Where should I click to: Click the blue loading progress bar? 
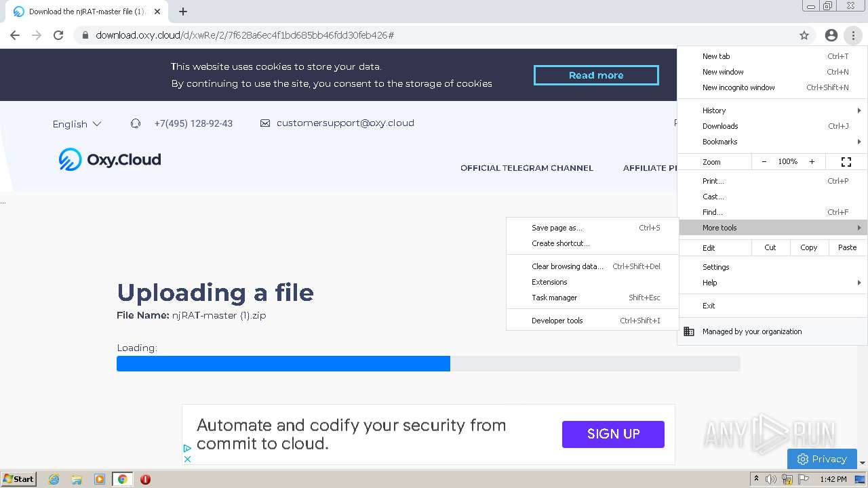[x=283, y=363]
